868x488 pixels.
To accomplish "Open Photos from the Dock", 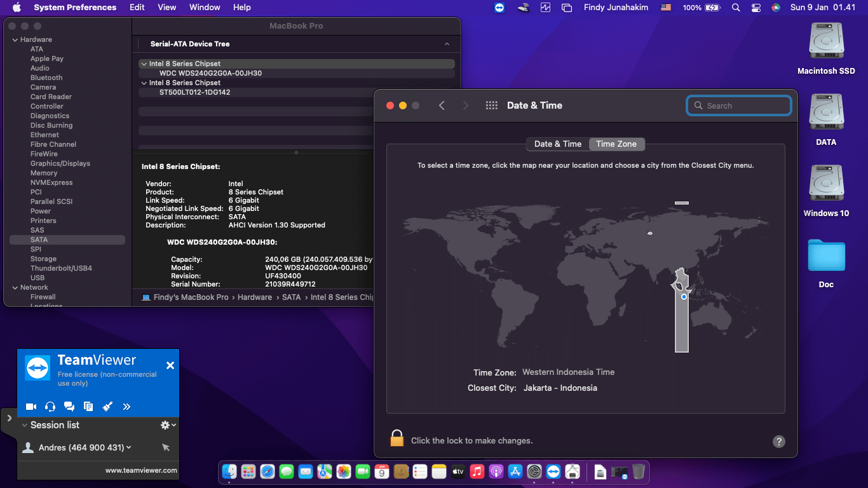I will 344,471.
